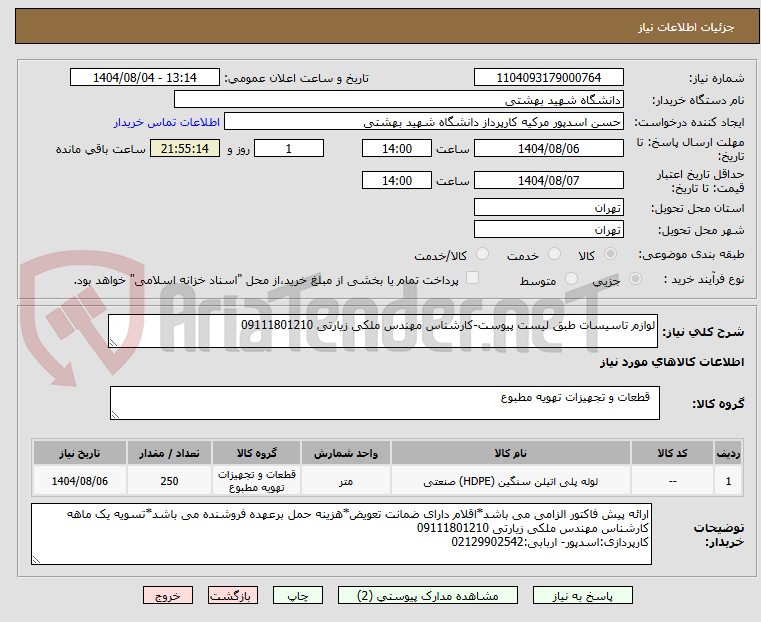Select the جزیی purchase type radio
Screen dimensions: 761x622
pyautogui.click(x=635, y=278)
